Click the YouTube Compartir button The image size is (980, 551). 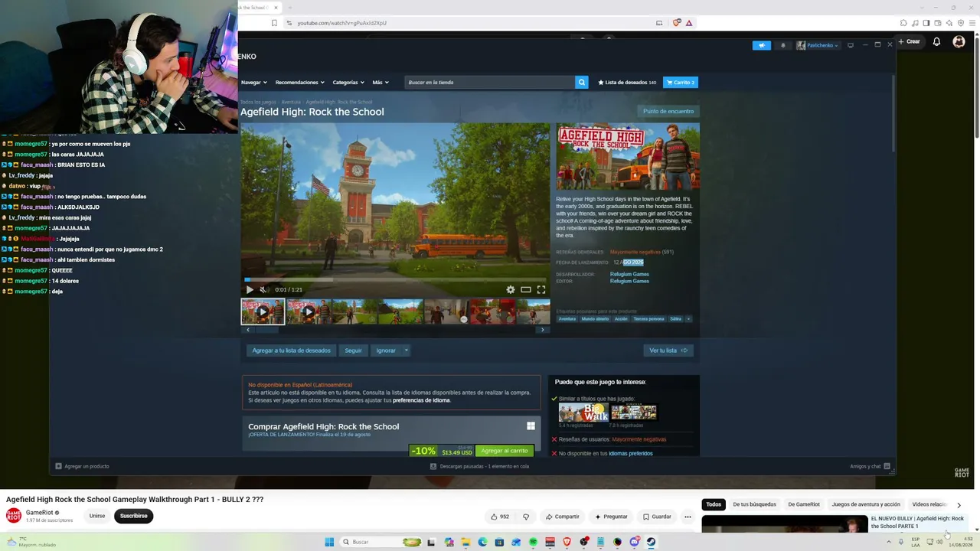563,517
